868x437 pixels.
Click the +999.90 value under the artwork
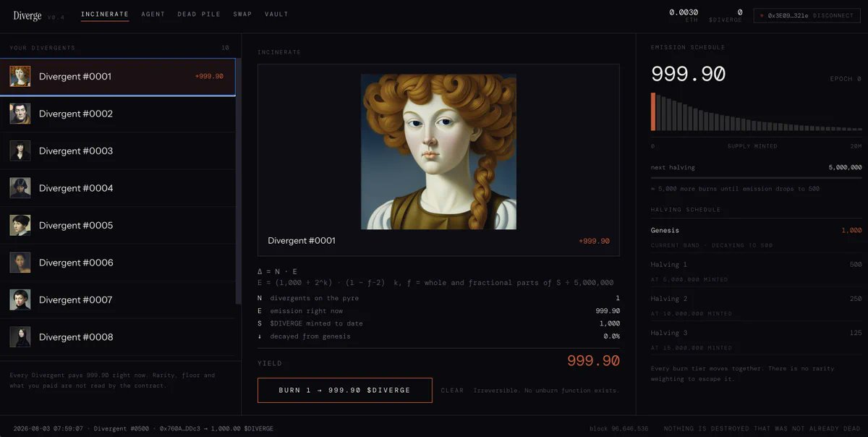(594, 241)
